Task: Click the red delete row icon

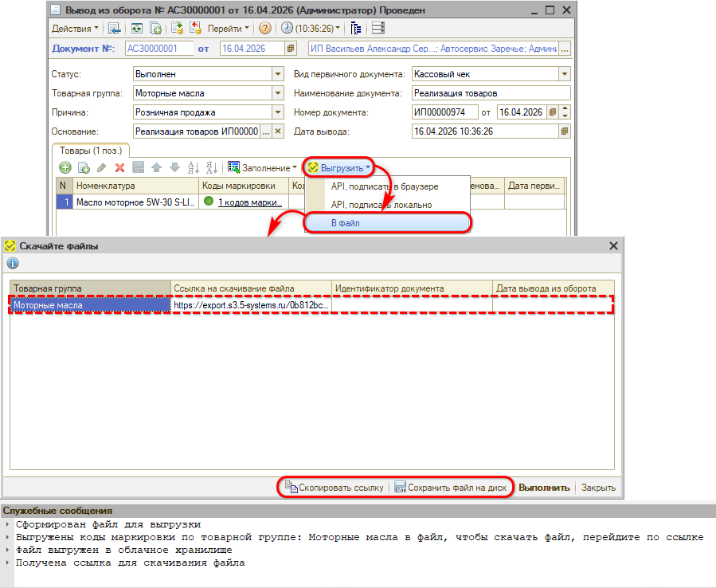Action: tap(120, 168)
